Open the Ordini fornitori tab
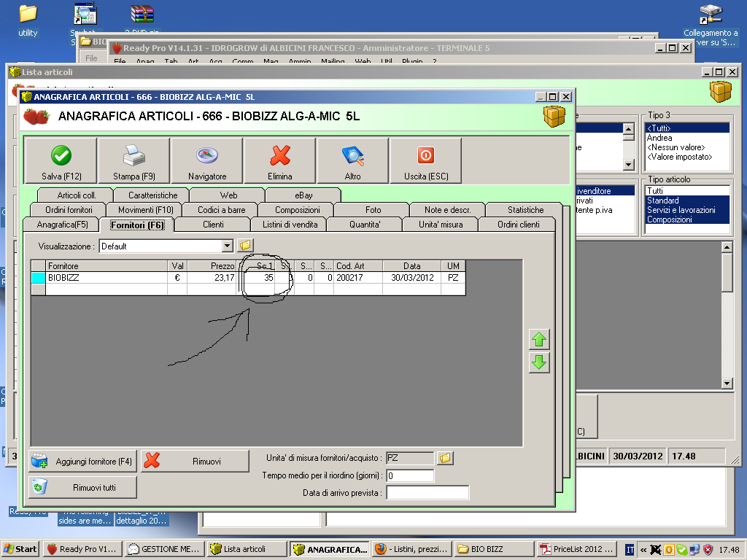 [69, 209]
